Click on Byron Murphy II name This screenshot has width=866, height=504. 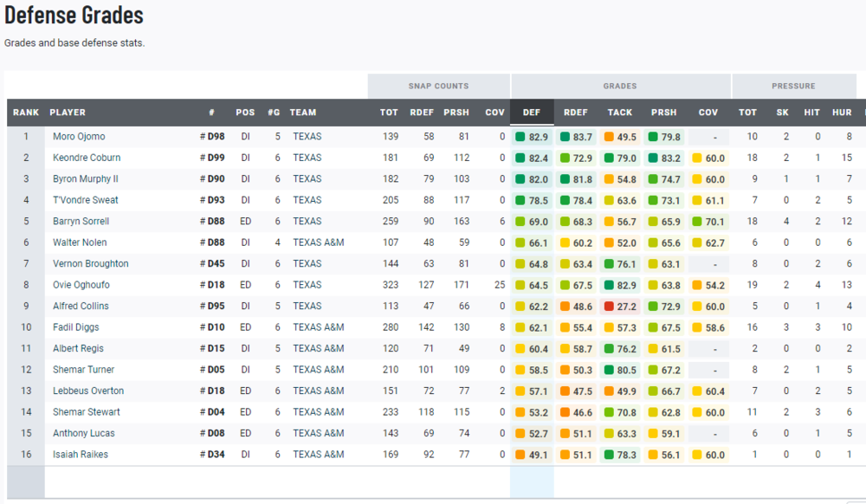[85, 179]
